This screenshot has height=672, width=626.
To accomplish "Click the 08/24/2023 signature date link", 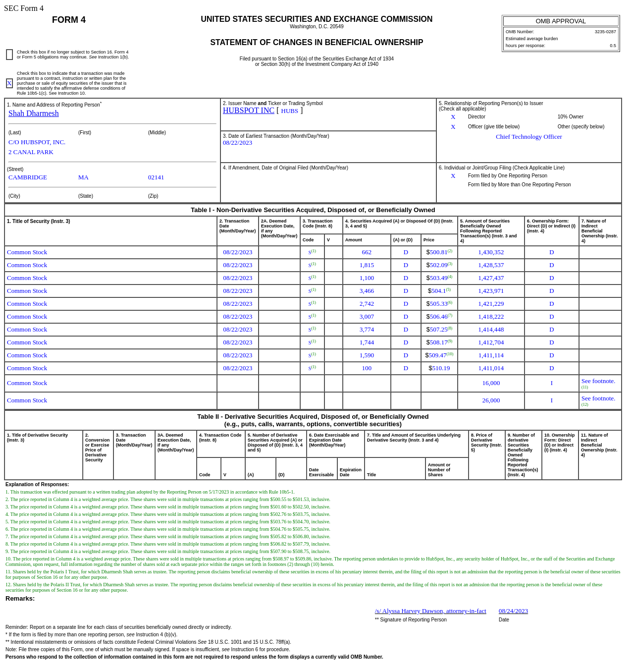I will 513,611.
